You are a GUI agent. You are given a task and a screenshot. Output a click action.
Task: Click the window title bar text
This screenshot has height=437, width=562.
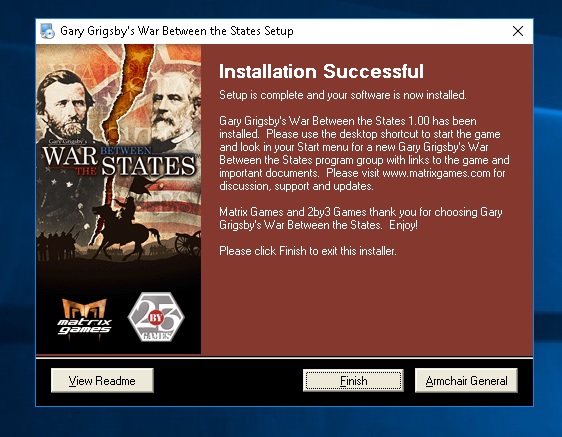tap(177, 31)
